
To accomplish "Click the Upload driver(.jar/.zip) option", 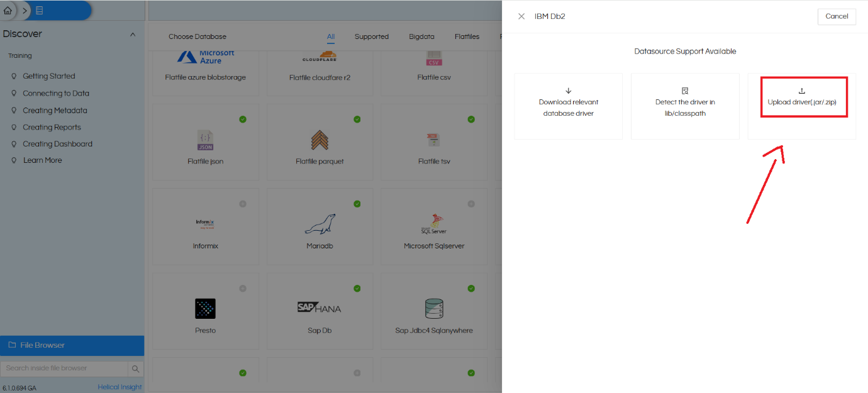I will click(803, 96).
